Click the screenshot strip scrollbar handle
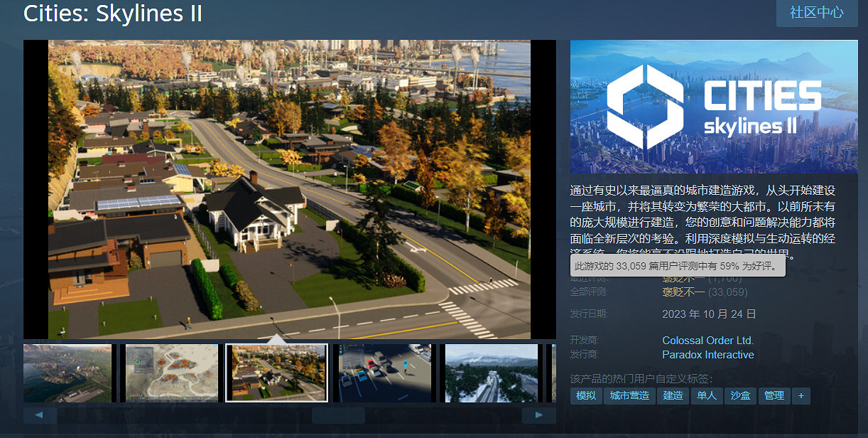 [x=338, y=415]
